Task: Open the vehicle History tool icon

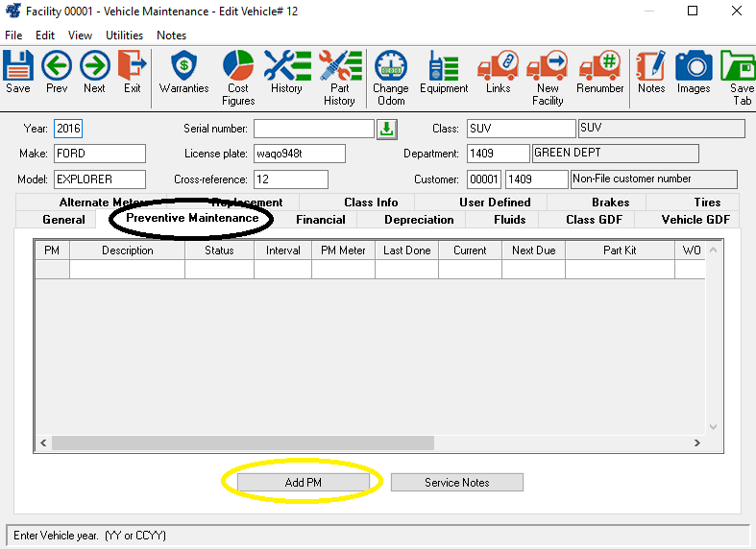Action: pyautogui.click(x=285, y=72)
